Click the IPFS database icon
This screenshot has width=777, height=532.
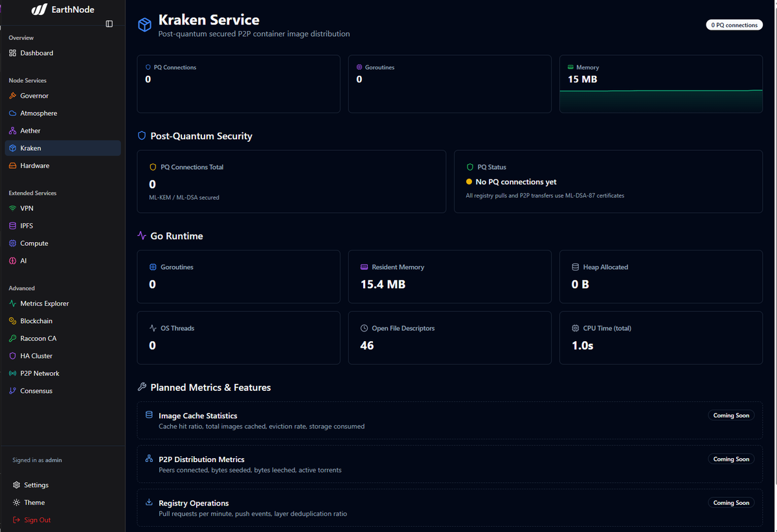(x=13, y=226)
